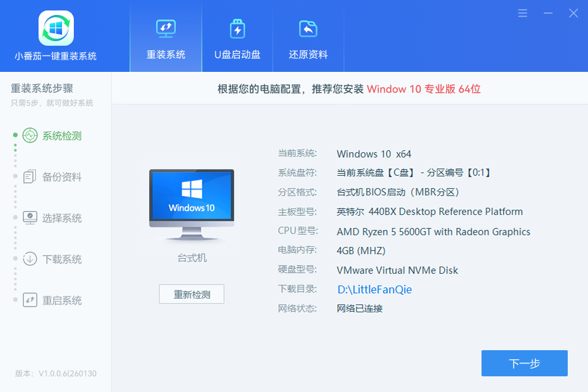Click the 备份资料 step icon
Image resolution: width=588 pixels, height=392 pixels.
30,176
